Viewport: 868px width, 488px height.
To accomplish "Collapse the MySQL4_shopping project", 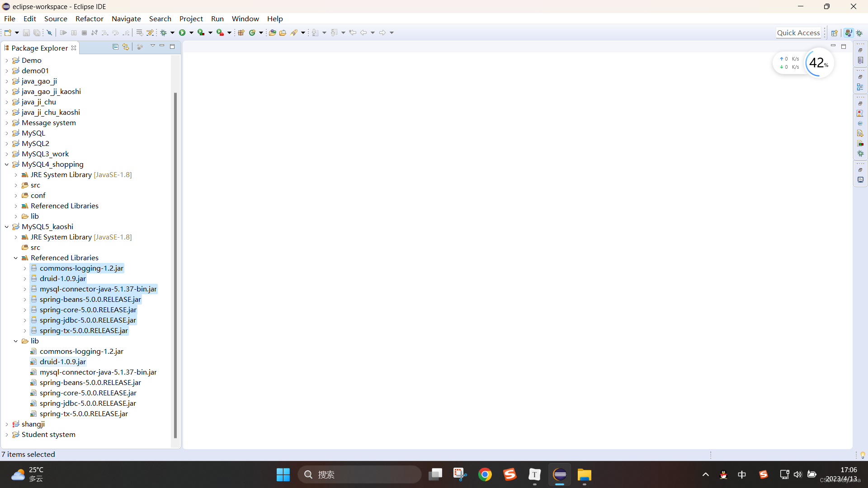I will coord(7,164).
